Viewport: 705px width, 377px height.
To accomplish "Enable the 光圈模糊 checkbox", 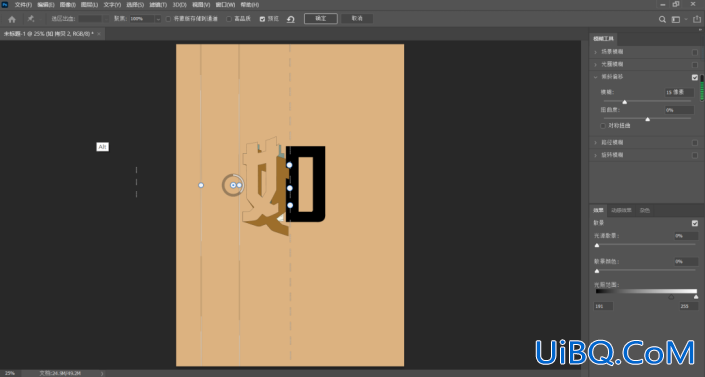I will [695, 65].
